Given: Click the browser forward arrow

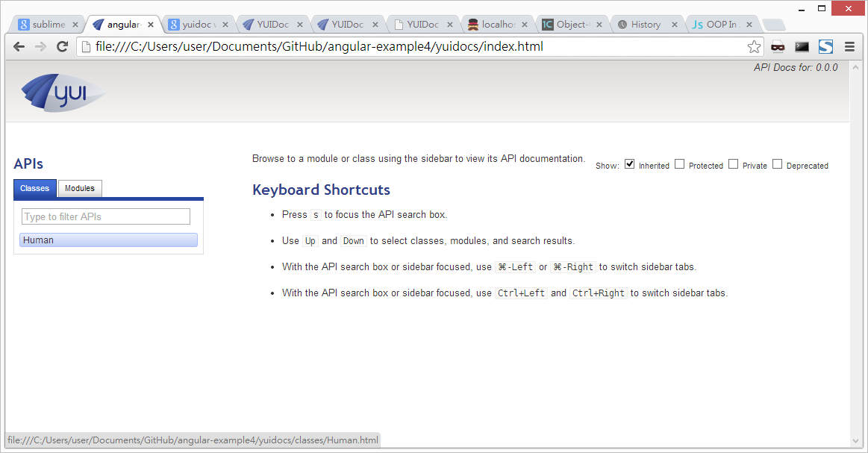Looking at the screenshot, I should (40, 46).
